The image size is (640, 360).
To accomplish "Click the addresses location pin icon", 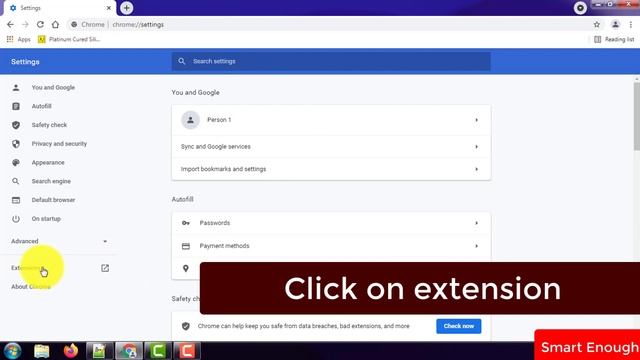I will coord(186,268).
